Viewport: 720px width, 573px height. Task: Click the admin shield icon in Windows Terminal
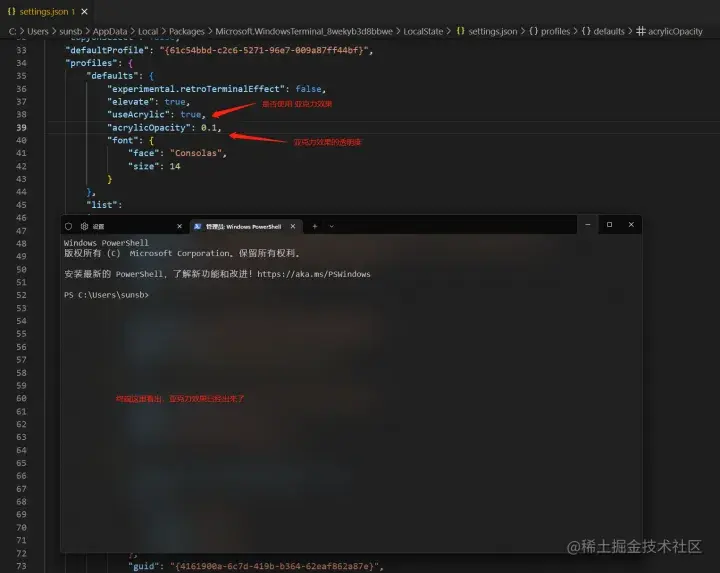tap(68, 226)
